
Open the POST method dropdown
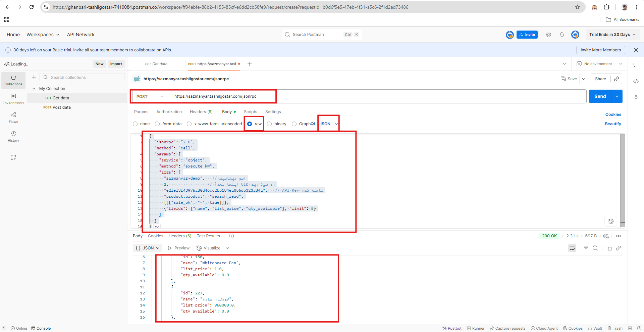pos(150,96)
